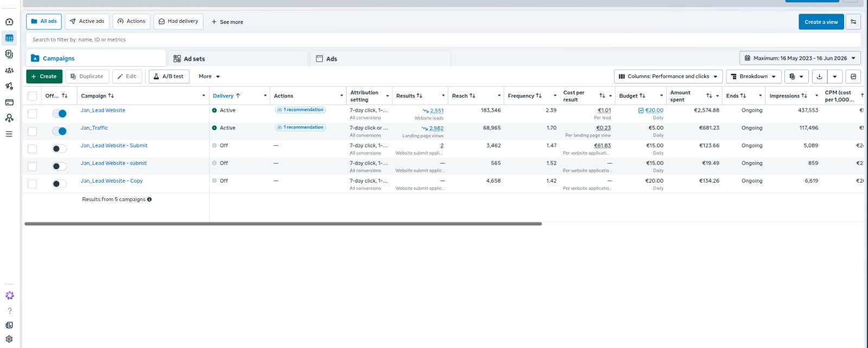The width and height of the screenshot is (868, 348).
Task: Open the Billing card icon in sidebar
Action: [9, 102]
